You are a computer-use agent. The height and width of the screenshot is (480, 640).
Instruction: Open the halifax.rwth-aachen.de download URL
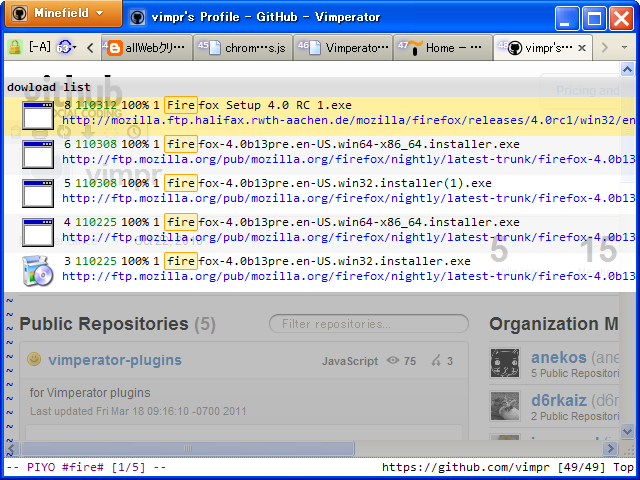pyautogui.click(x=349, y=120)
